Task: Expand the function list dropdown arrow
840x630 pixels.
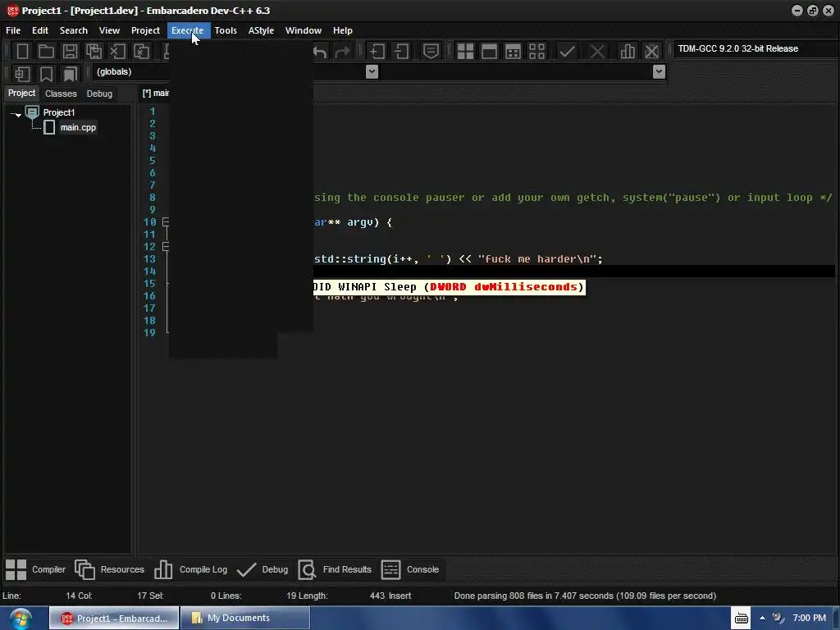Action: click(x=659, y=72)
